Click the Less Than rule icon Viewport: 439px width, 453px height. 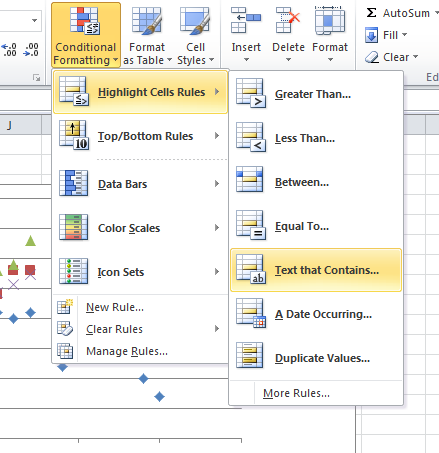(x=251, y=137)
